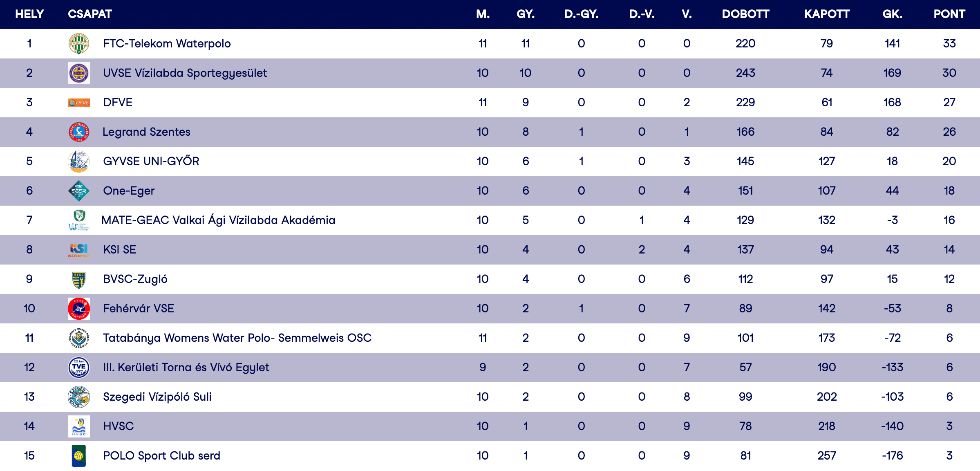Click the HVSC wave logo
The image size is (980, 471).
tap(79, 426)
